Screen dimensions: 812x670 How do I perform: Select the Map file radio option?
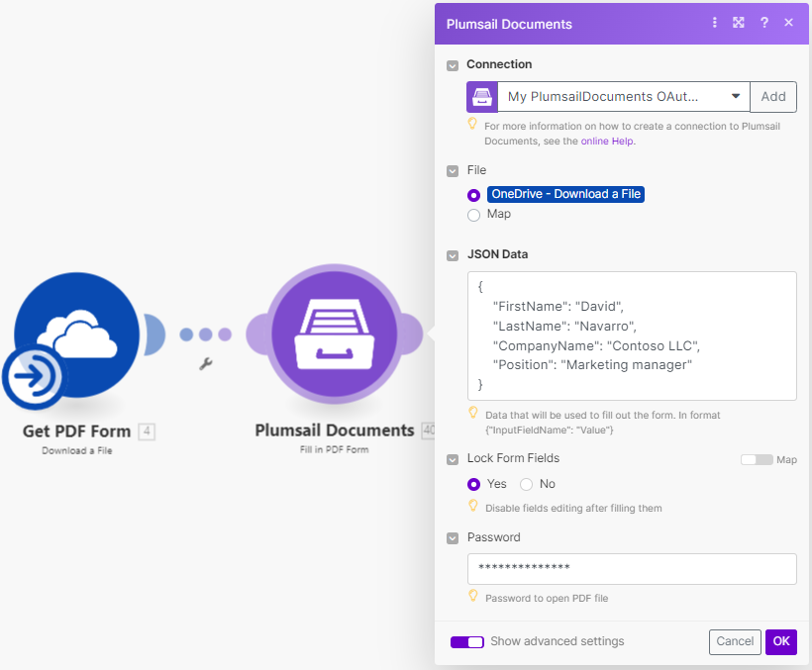point(473,215)
